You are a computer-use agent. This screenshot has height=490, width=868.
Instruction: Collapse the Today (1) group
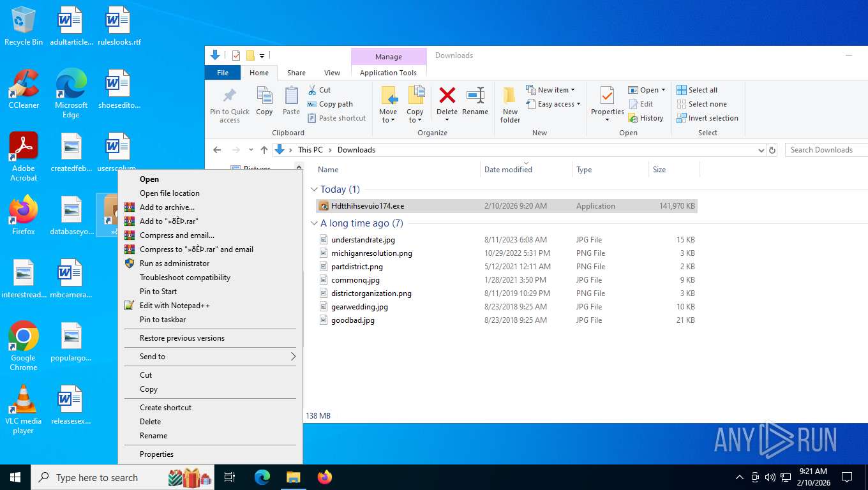[313, 189]
